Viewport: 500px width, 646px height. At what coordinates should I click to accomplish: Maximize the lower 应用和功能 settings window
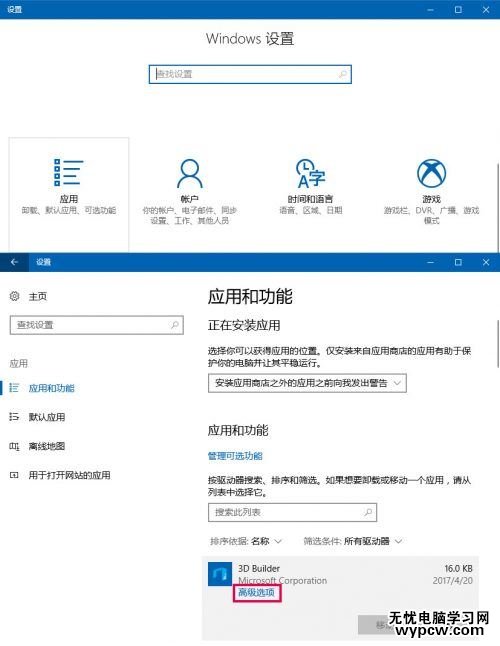click(458, 262)
